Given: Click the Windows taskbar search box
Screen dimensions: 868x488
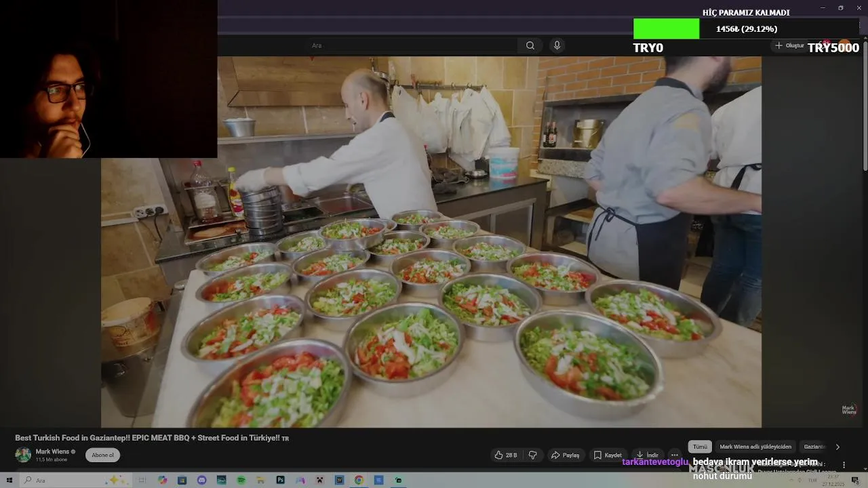Looking at the screenshot, I should coord(77,480).
